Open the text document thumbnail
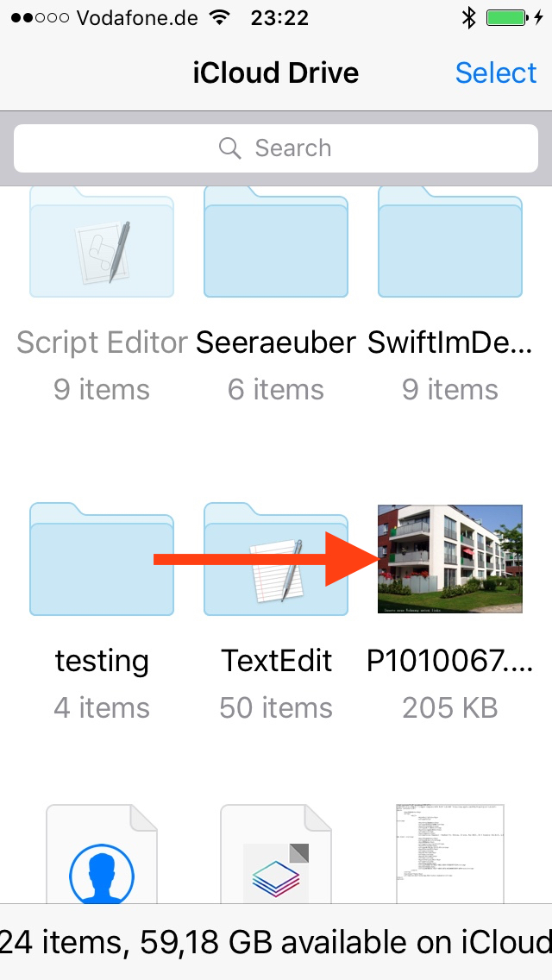This screenshot has width=552, height=980. (x=450, y=854)
